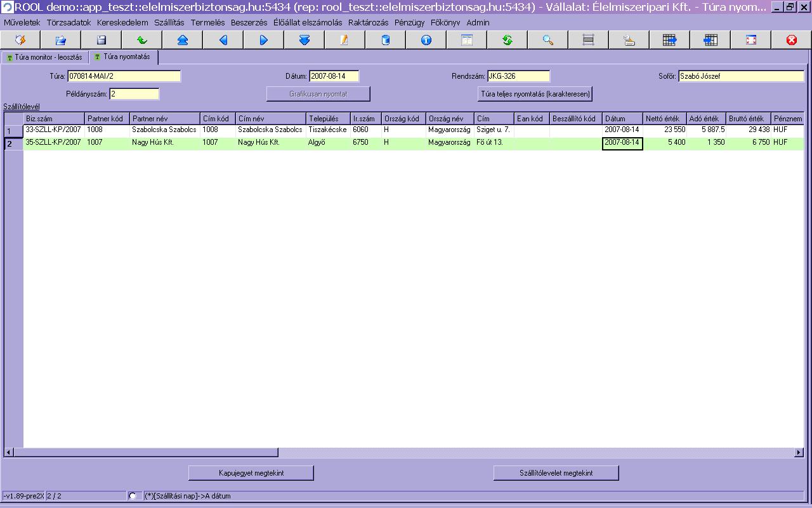Open the Raktározás menu
Screen dimensions: 812x508
(368, 22)
